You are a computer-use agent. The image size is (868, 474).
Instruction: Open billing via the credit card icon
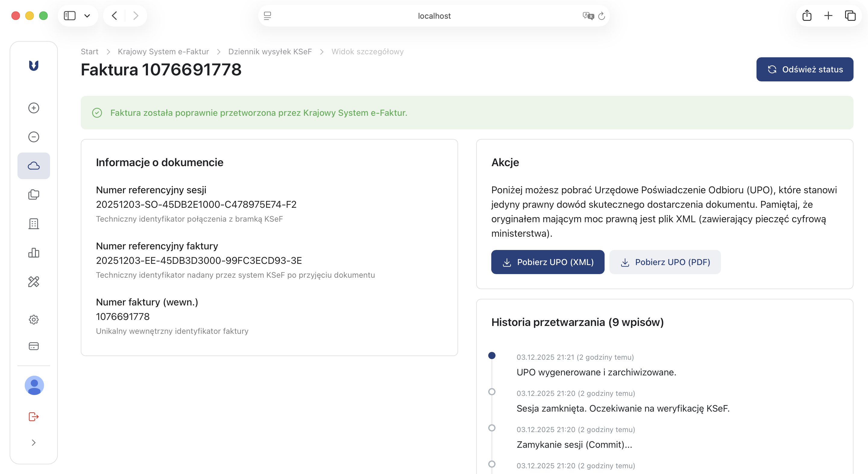[33, 346]
